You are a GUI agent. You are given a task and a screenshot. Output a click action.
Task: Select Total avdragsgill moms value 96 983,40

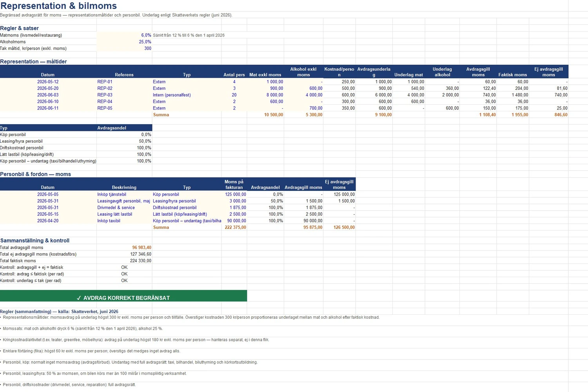click(124, 247)
